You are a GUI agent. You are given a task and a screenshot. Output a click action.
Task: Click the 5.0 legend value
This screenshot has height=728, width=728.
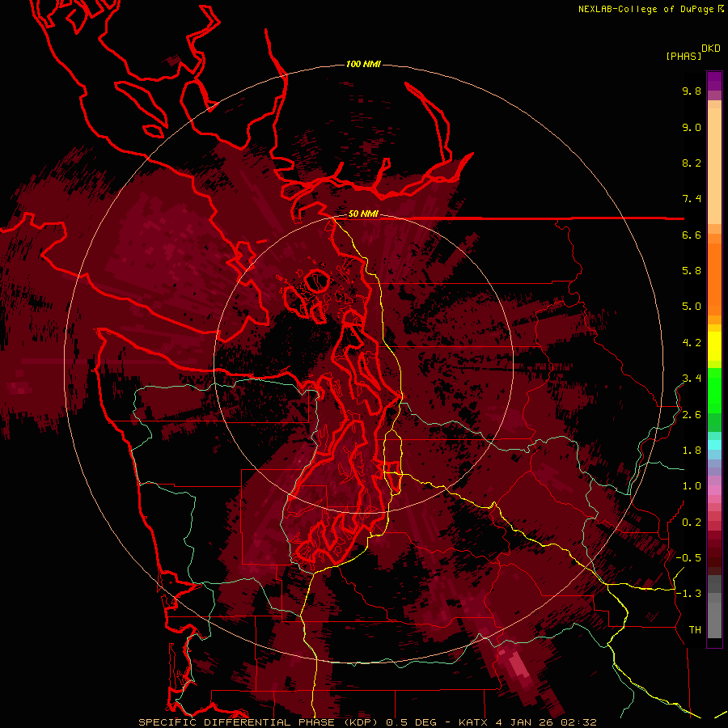692,307
